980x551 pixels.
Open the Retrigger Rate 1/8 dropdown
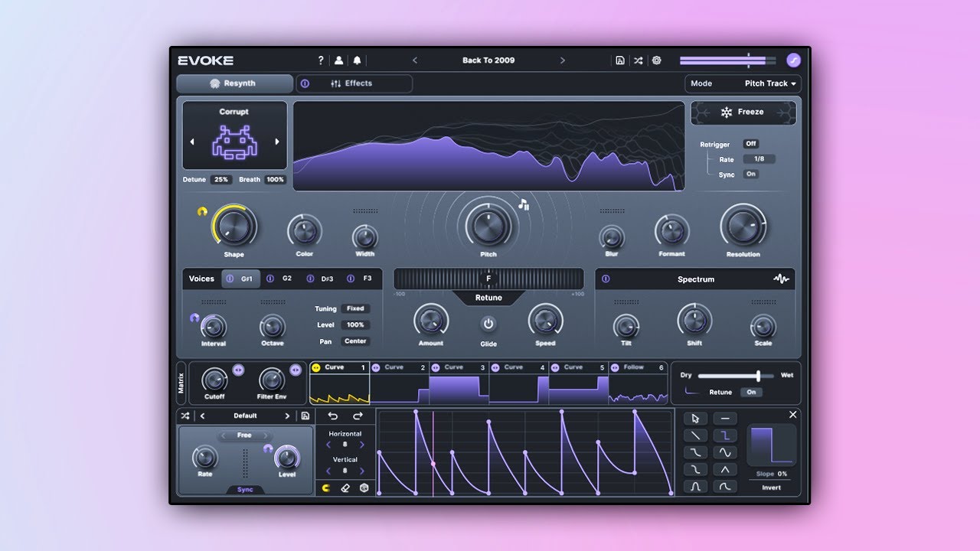click(x=759, y=159)
